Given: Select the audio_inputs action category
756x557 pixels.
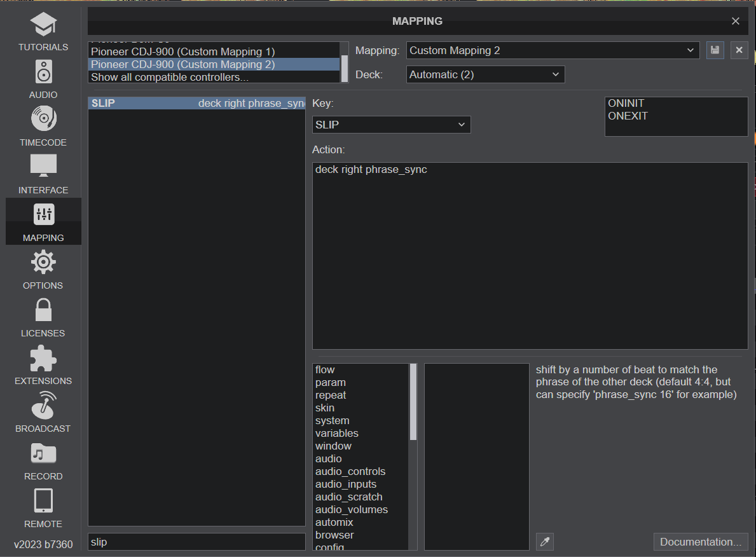Looking at the screenshot, I should click(x=361, y=484).
